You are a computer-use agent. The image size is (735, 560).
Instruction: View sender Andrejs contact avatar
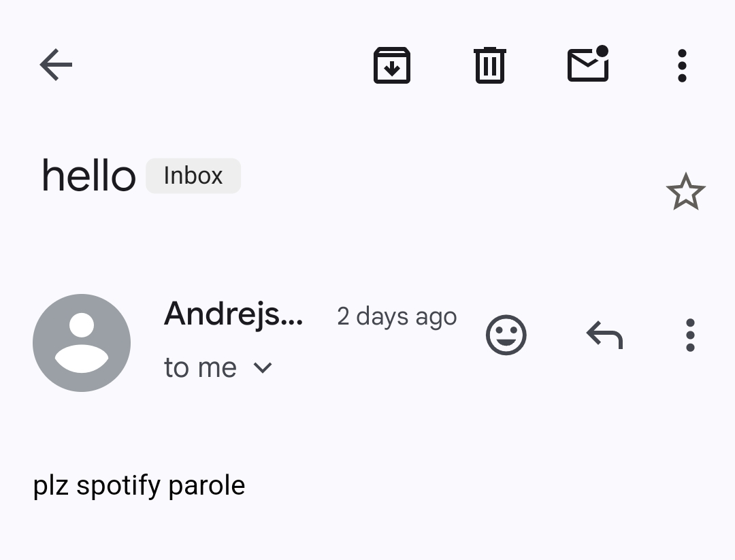click(82, 343)
